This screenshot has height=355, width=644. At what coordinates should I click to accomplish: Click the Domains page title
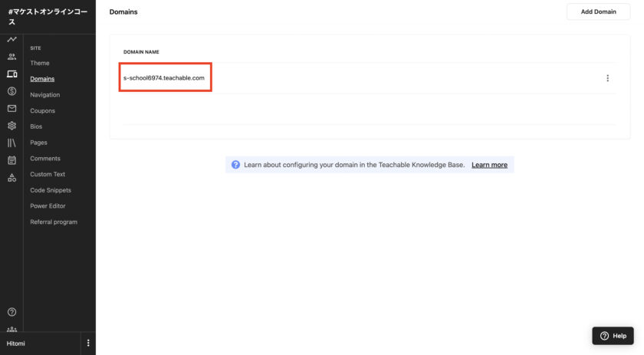(x=123, y=12)
